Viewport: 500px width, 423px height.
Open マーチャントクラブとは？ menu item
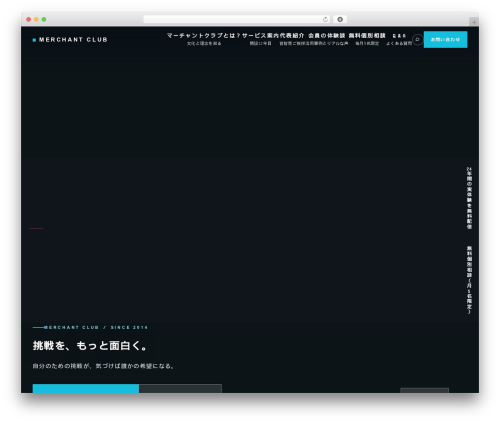[204, 39]
